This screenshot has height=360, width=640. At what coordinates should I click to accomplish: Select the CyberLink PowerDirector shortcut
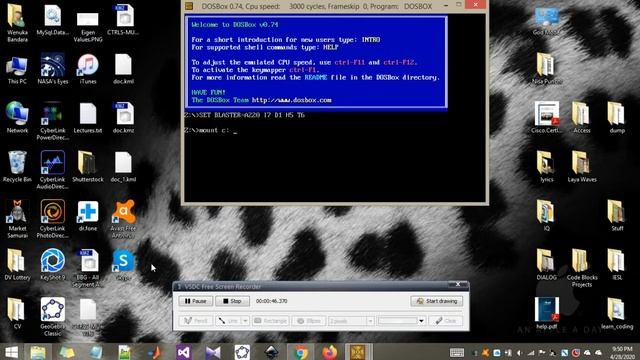coord(53,122)
